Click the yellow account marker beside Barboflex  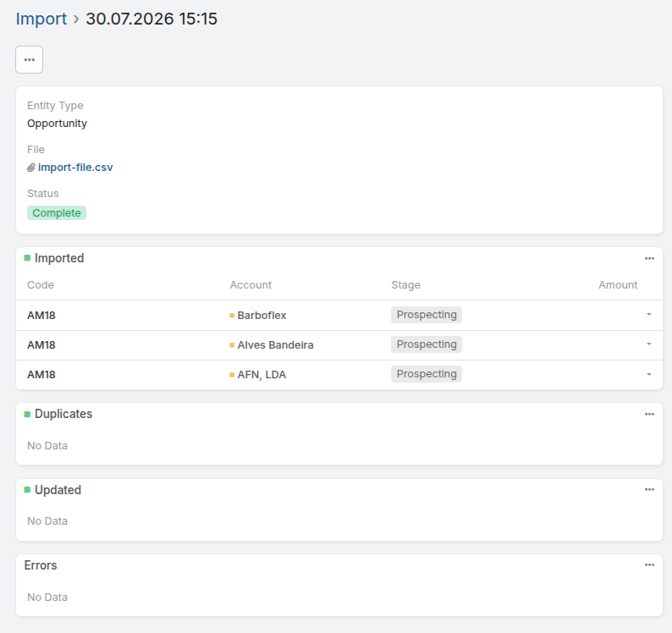(x=232, y=316)
